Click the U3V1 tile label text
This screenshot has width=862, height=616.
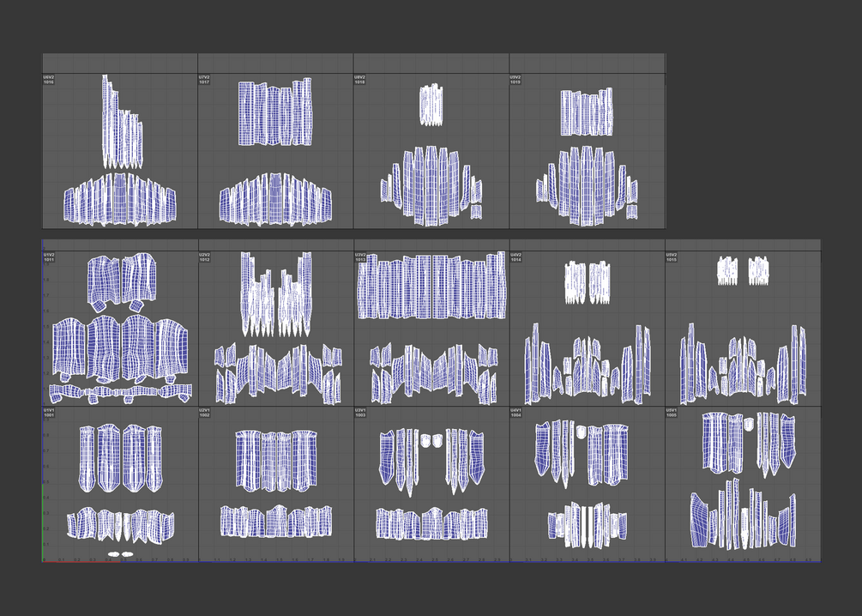[360, 411]
